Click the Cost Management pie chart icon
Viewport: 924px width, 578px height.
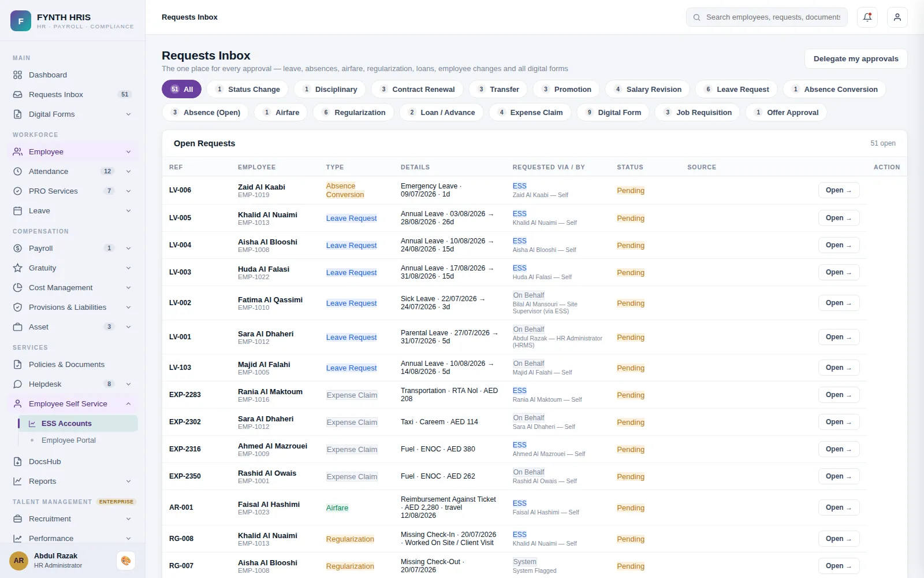point(18,288)
